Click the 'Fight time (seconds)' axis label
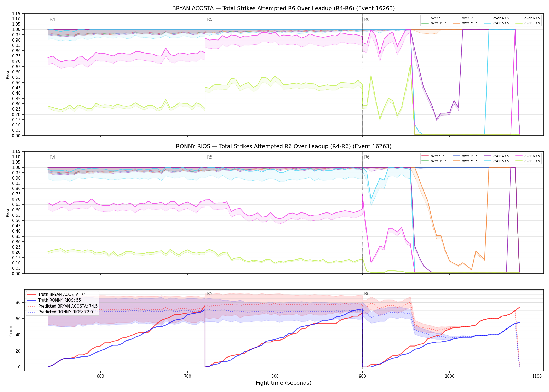The height and width of the screenshot is (392, 549). tap(284, 383)
